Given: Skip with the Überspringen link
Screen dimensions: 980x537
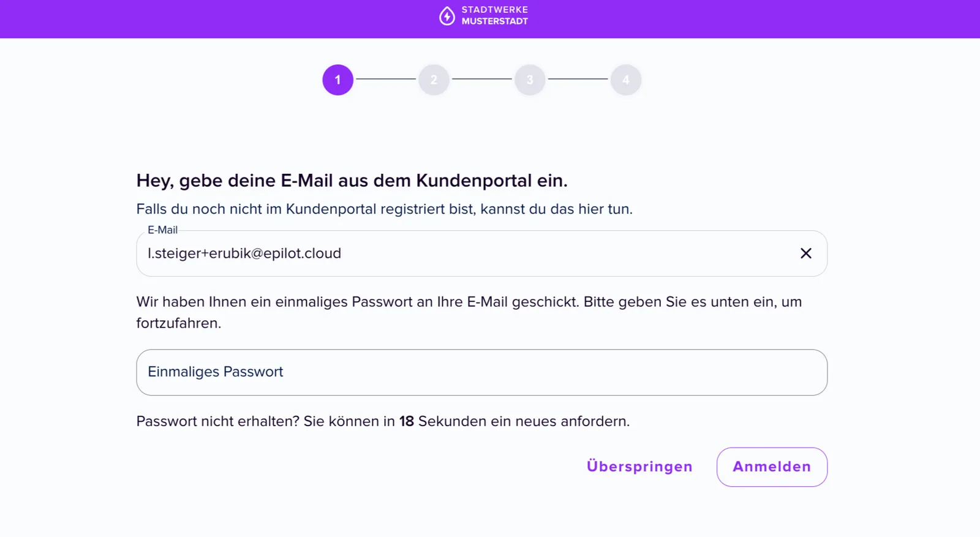Looking at the screenshot, I should pyautogui.click(x=639, y=467).
